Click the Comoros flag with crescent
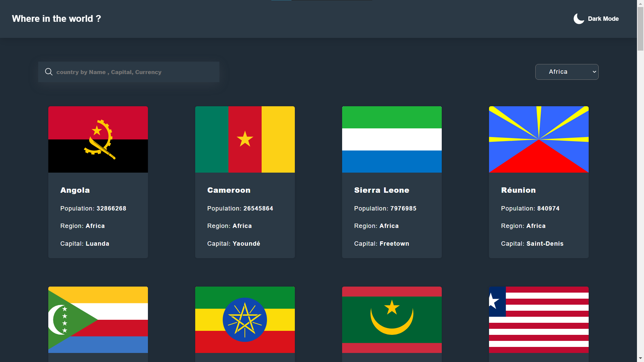This screenshot has width=644, height=362. (x=98, y=319)
